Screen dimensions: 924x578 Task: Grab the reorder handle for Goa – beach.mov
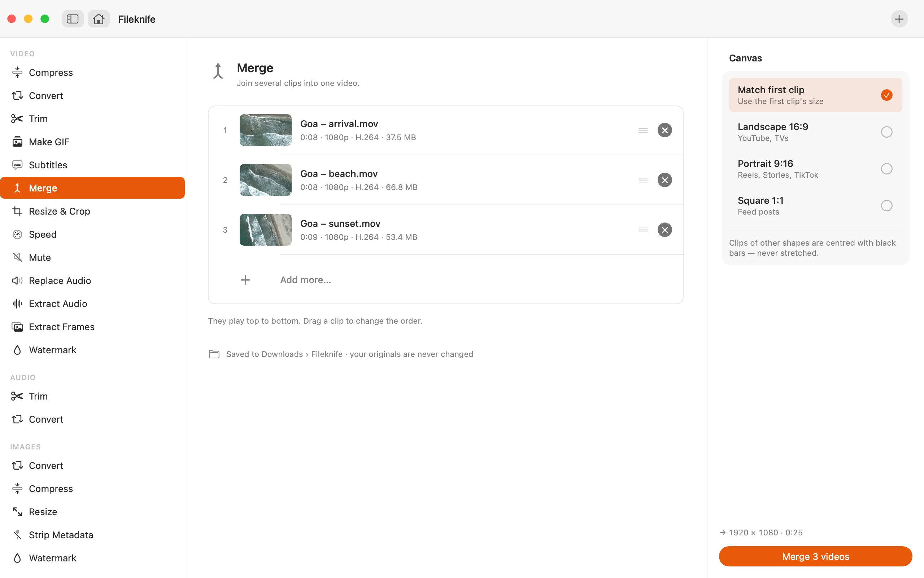pyautogui.click(x=643, y=180)
